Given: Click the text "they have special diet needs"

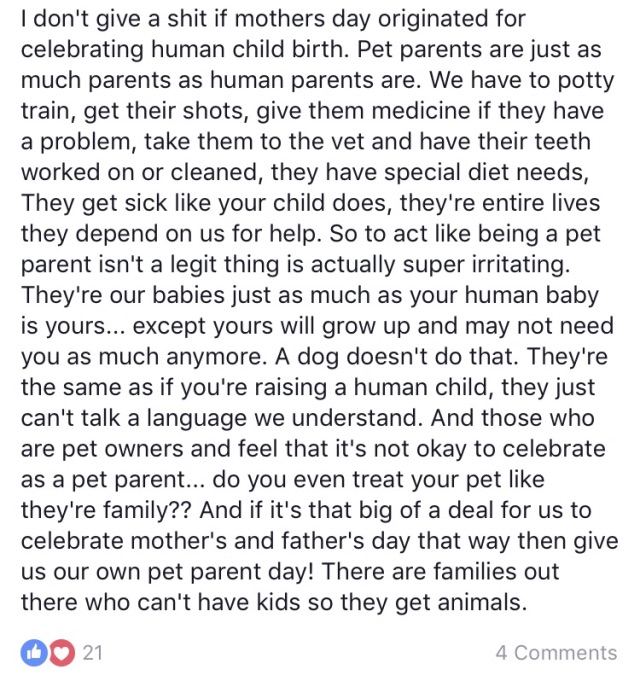Looking at the screenshot, I should point(429,173).
